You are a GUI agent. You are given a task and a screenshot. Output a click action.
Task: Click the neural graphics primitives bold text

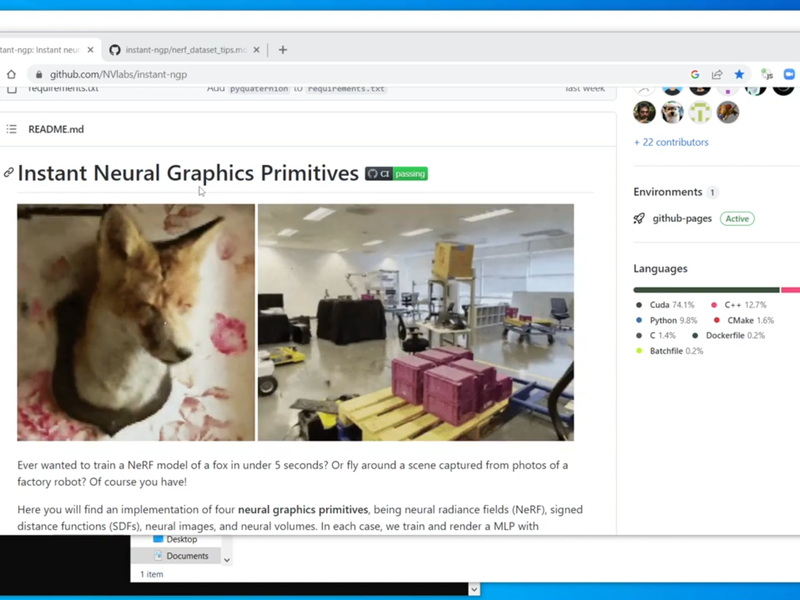click(303, 510)
